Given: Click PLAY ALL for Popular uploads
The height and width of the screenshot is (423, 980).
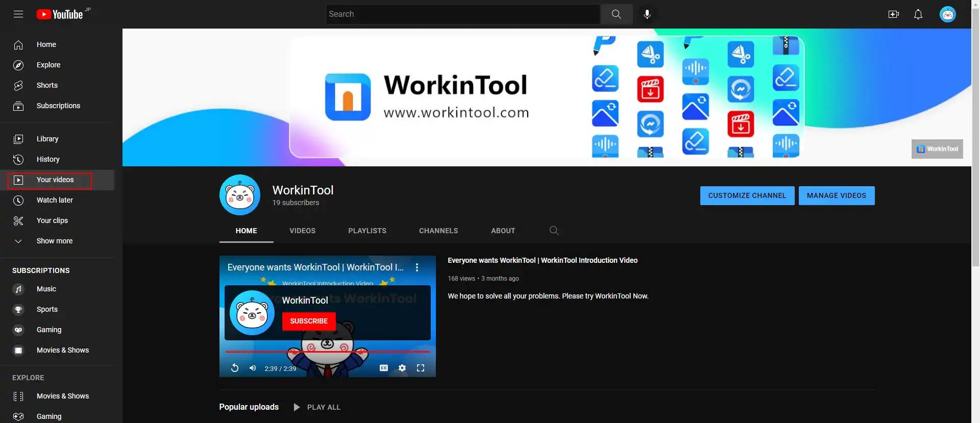Looking at the screenshot, I should [317, 407].
